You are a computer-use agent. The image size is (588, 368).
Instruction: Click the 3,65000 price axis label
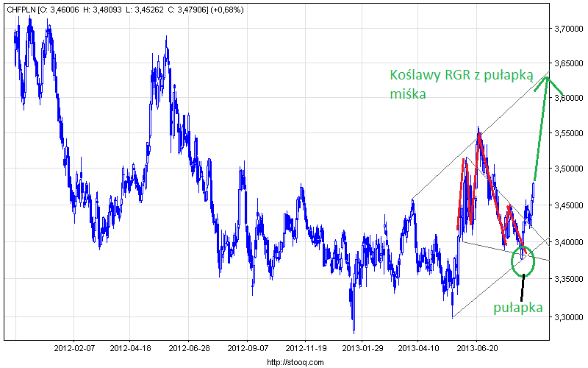coord(568,63)
